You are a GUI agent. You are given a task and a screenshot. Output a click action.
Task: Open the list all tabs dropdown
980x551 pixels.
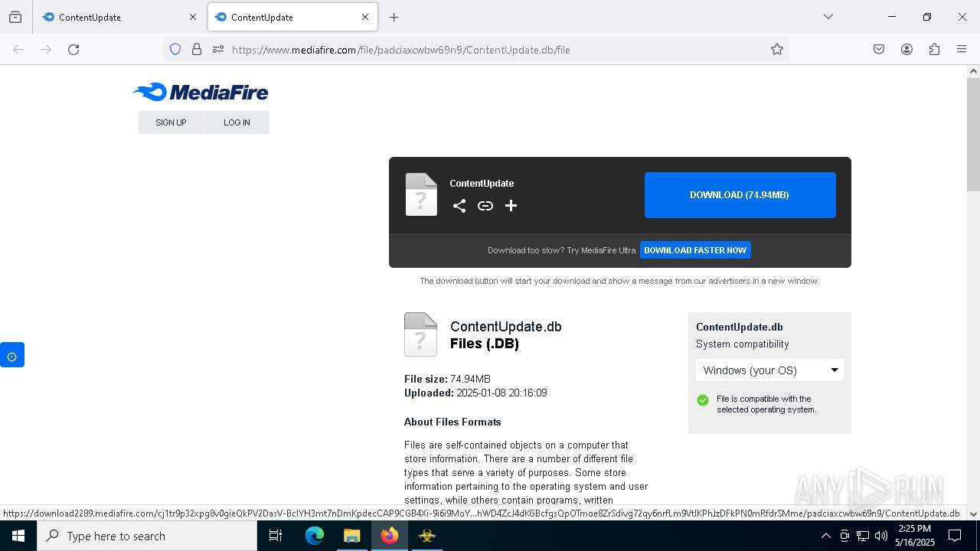point(828,17)
